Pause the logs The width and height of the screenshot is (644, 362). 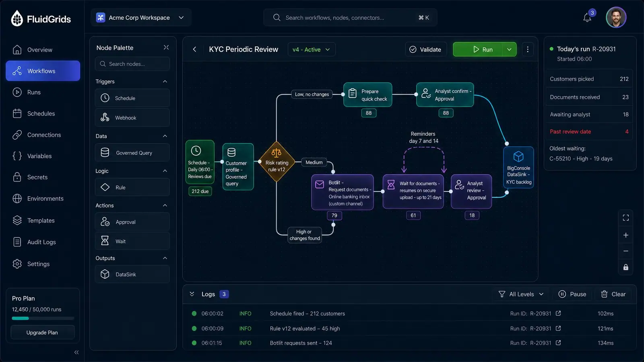[572, 294]
